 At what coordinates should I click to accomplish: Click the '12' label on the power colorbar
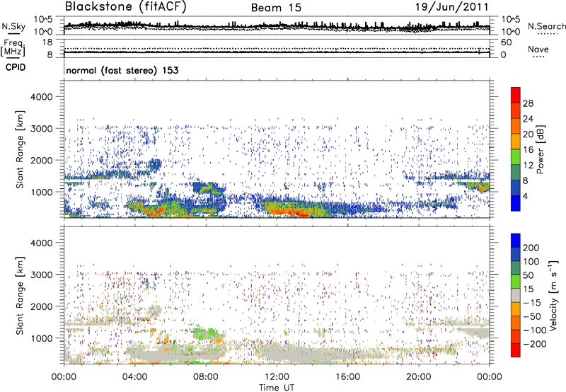[528, 166]
